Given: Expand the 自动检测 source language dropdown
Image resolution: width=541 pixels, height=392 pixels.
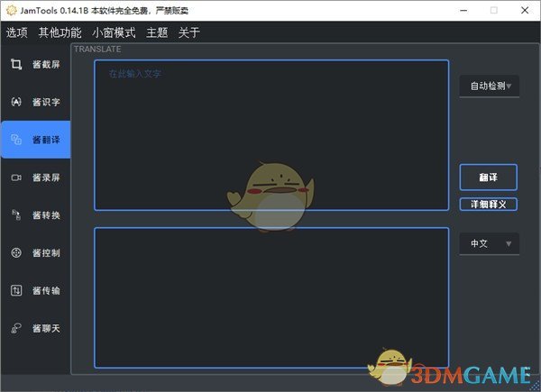Looking at the screenshot, I should [490, 87].
